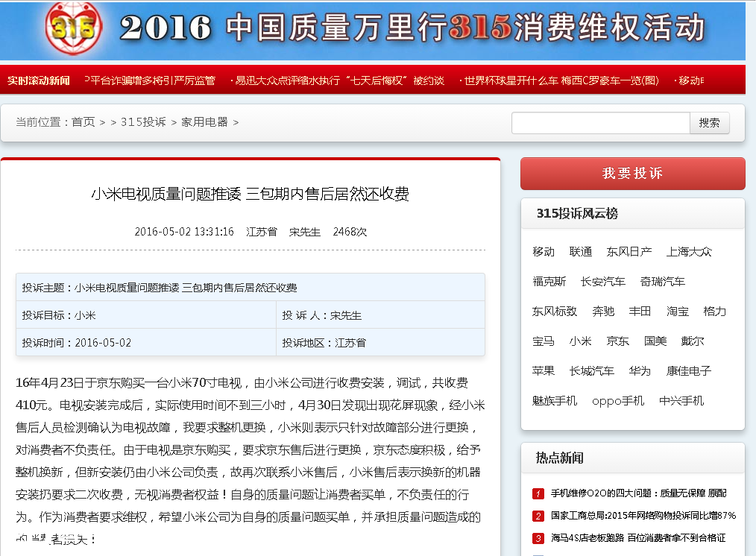Viewport: 756px width, 556px height.
Task: Click the view count 2468次
Action: (350, 232)
